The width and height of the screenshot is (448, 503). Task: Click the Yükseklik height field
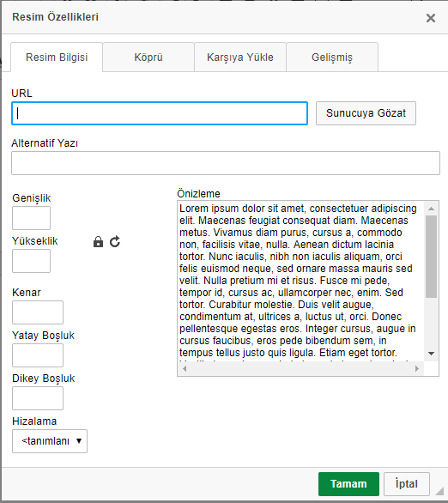(31, 261)
